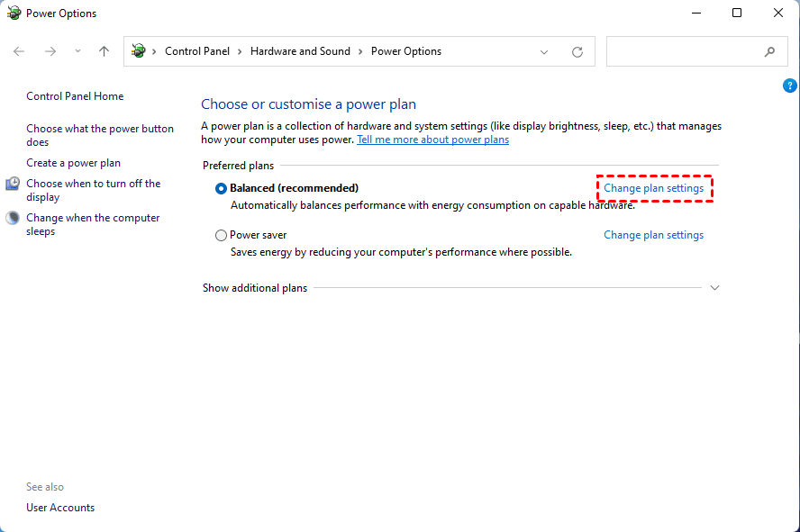800x532 pixels.
Task: Open the address bar history dropdown
Action: point(544,52)
